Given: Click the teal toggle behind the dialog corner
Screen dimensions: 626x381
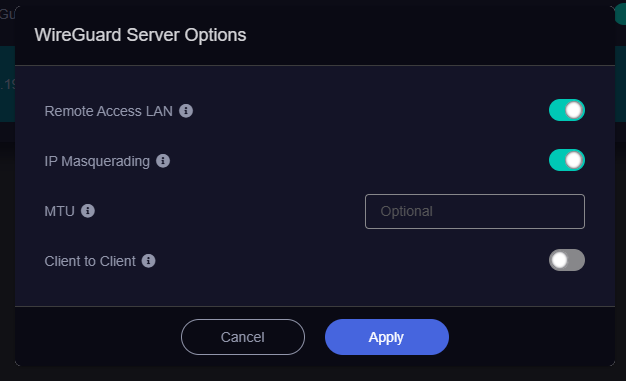Looking at the screenshot, I should pos(621,15).
